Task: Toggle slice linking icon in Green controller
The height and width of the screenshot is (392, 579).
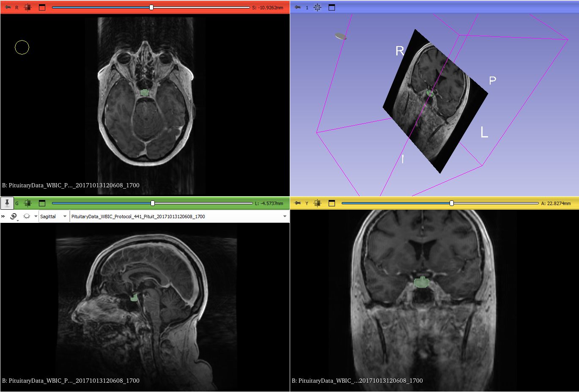Action: point(14,216)
